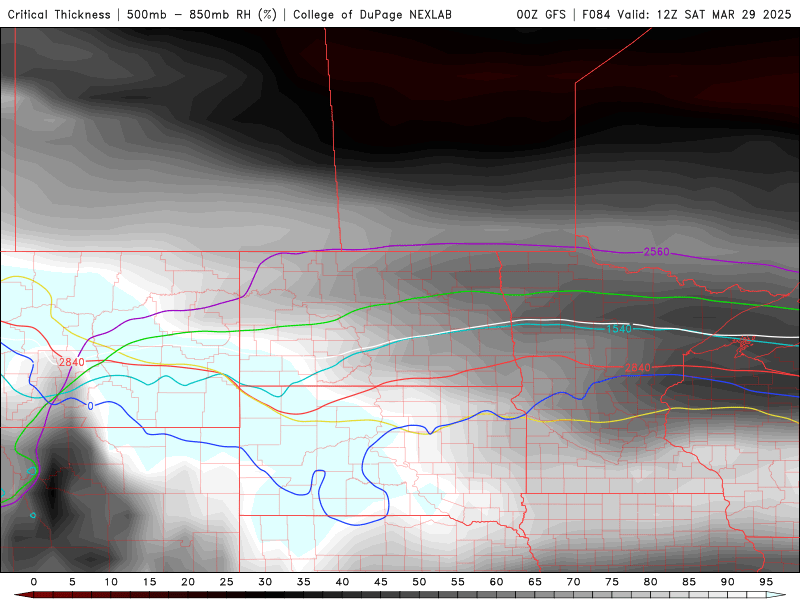Click the '70' value on the color scale
Viewport: 800px width, 600px height.
[573, 582]
